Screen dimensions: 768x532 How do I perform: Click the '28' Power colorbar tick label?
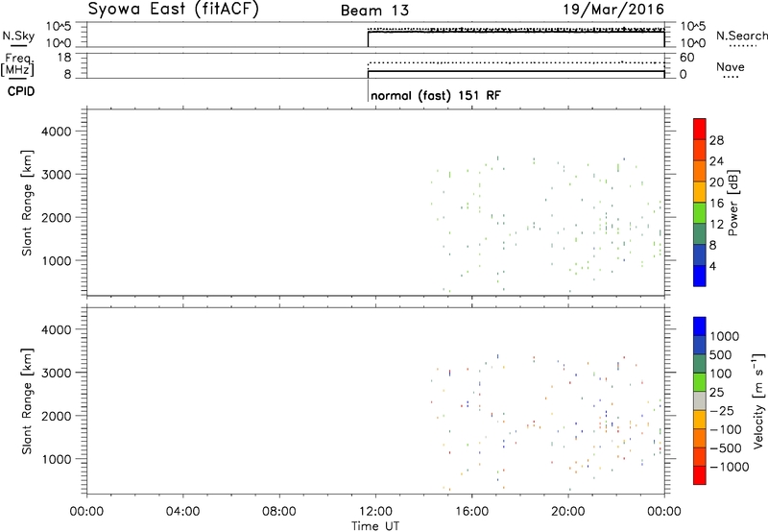point(716,140)
